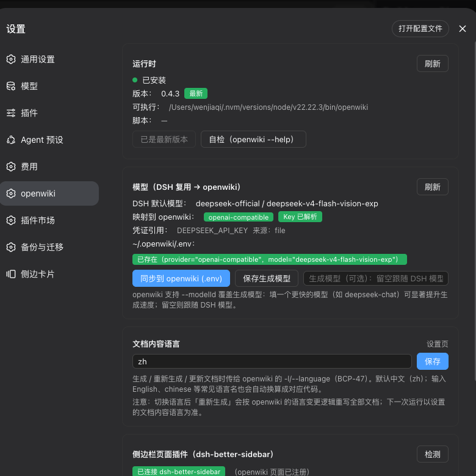This screenshot has height=476, width=476.
Task: Click the version number 0.4.3
Action: (170, 94)
